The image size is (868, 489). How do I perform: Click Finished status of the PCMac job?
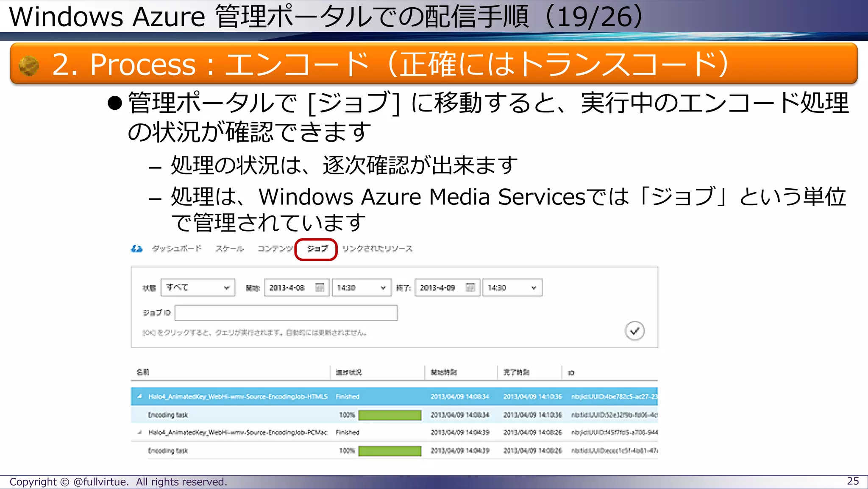tap(348, 432)
